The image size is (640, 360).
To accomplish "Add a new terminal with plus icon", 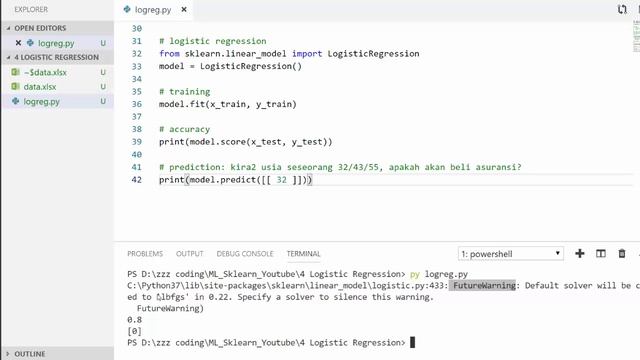I will click(580, 253).
